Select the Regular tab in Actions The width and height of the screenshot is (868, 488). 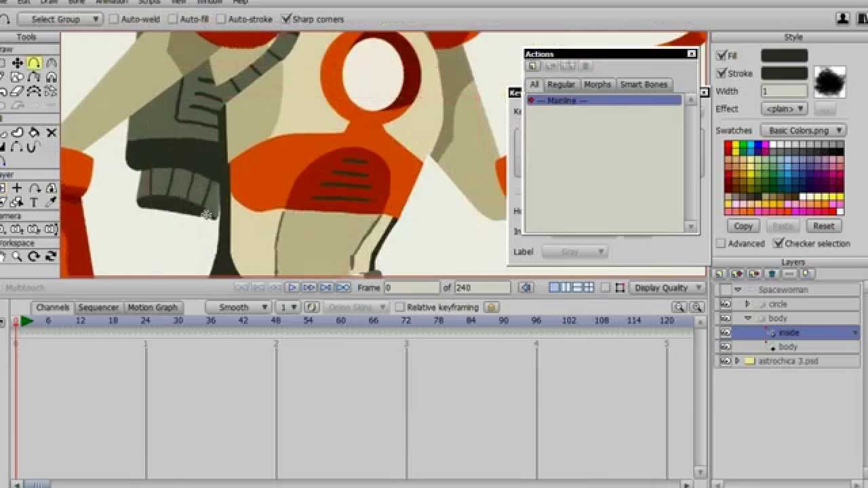point(561,84)
